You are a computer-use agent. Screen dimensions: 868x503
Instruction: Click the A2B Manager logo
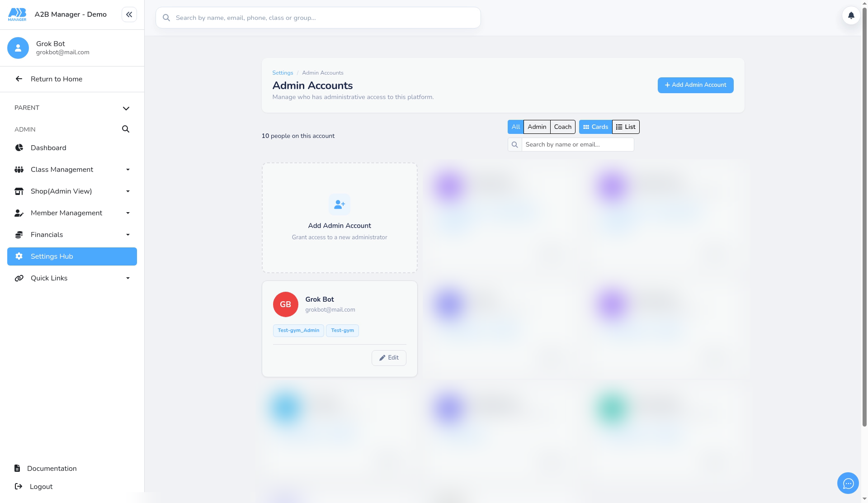click(x=17, y=14)
